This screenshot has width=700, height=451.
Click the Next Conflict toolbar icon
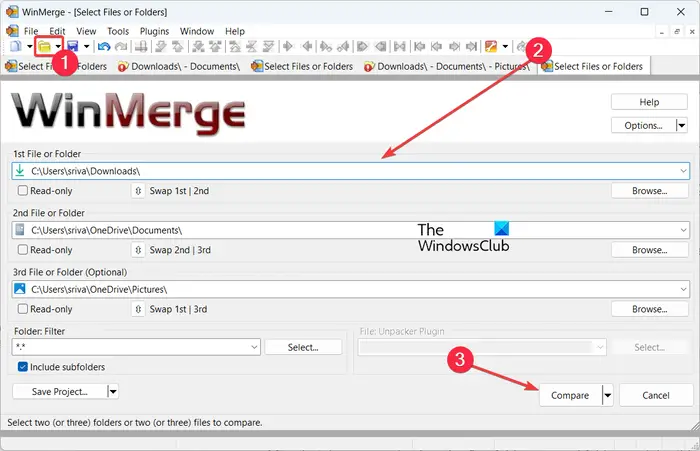pos(198,46)
